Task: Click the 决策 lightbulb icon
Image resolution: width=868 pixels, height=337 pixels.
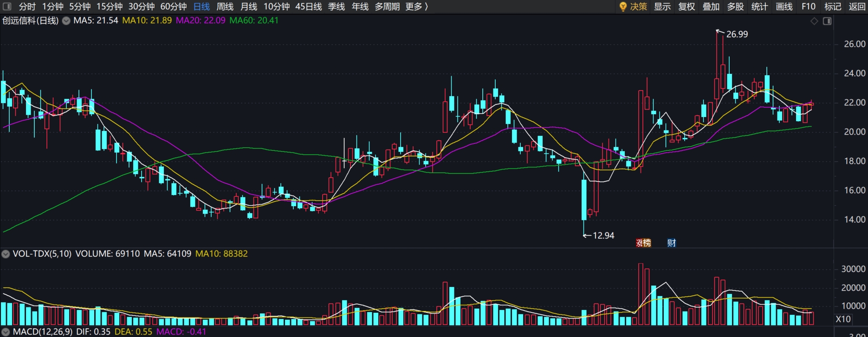Action: click(x=623, y=6)
